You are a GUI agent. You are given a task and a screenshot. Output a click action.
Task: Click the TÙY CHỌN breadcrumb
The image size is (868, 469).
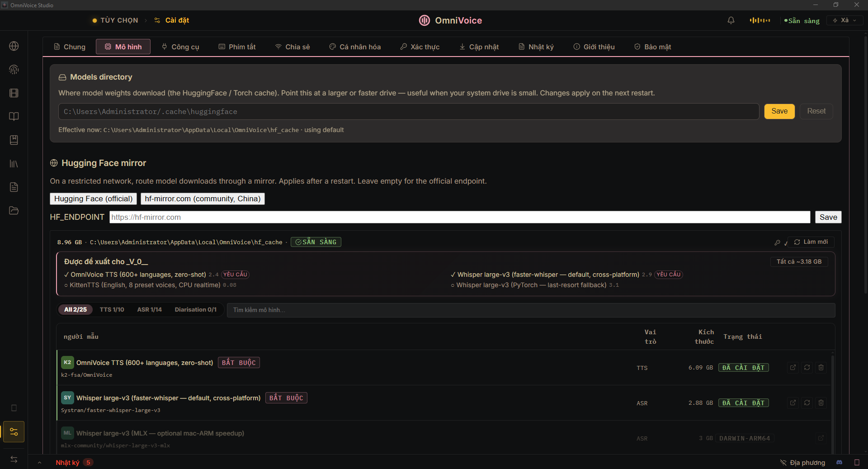click(115, 20)
